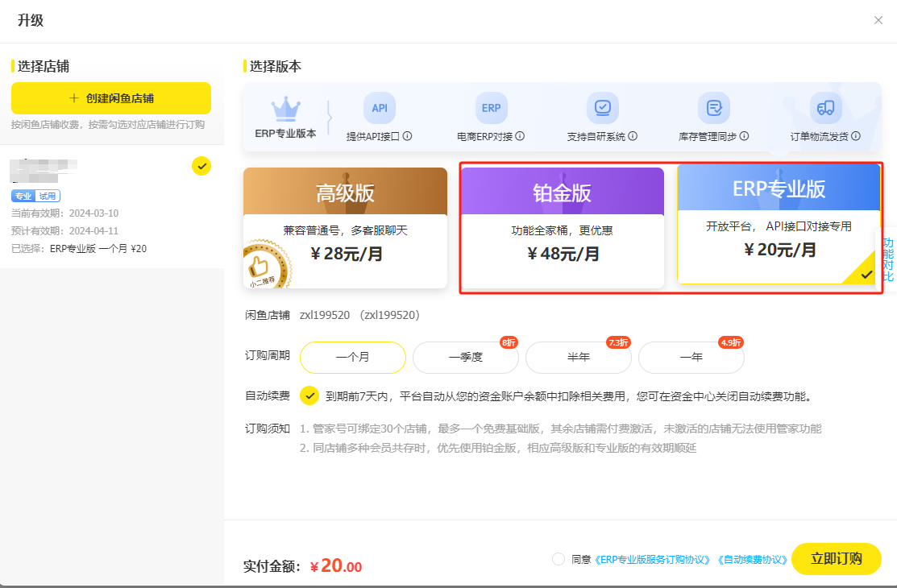Viewport: 897px width, 588px height.
Task: Click the 功能全家桶，更优惠 description
Action: coord(563,230)
